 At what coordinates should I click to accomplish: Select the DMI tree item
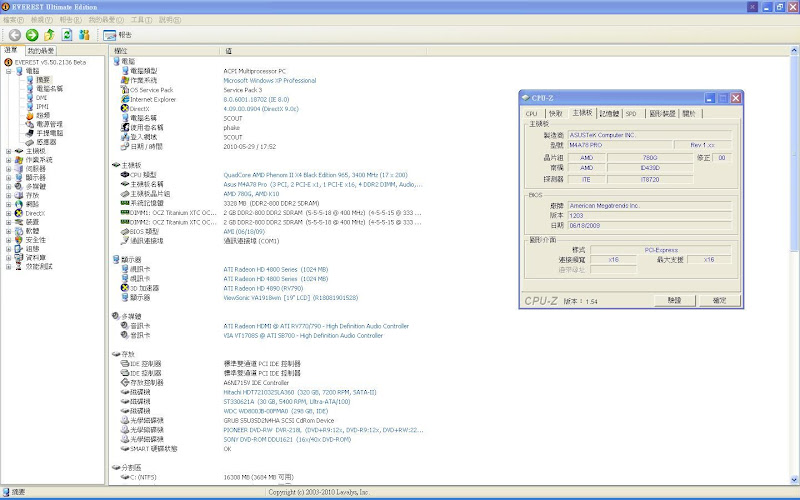click(41, 97)
